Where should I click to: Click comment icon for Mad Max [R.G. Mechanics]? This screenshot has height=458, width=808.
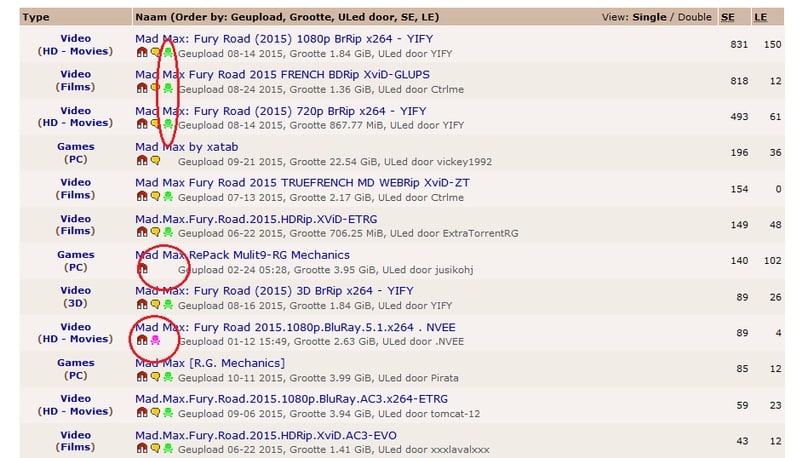click(x=155, y=377)
